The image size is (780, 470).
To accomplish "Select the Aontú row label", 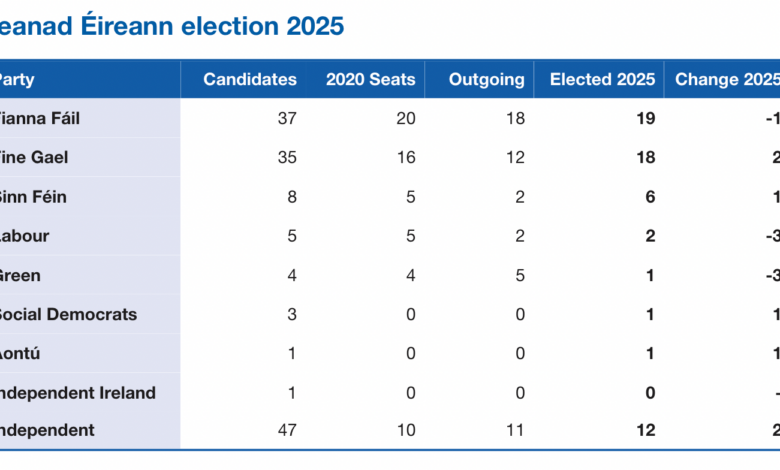I will [22, 353].
